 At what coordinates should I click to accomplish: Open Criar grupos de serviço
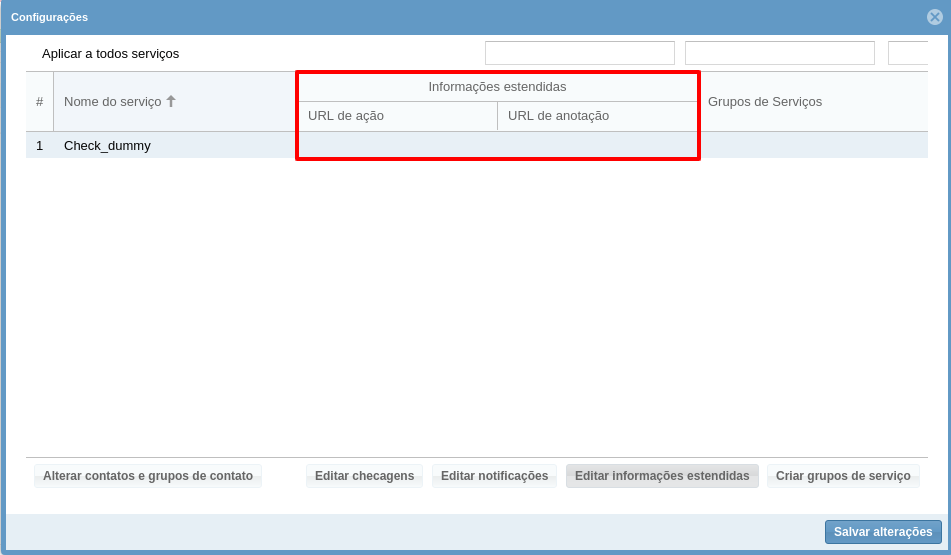pos(843,476)
